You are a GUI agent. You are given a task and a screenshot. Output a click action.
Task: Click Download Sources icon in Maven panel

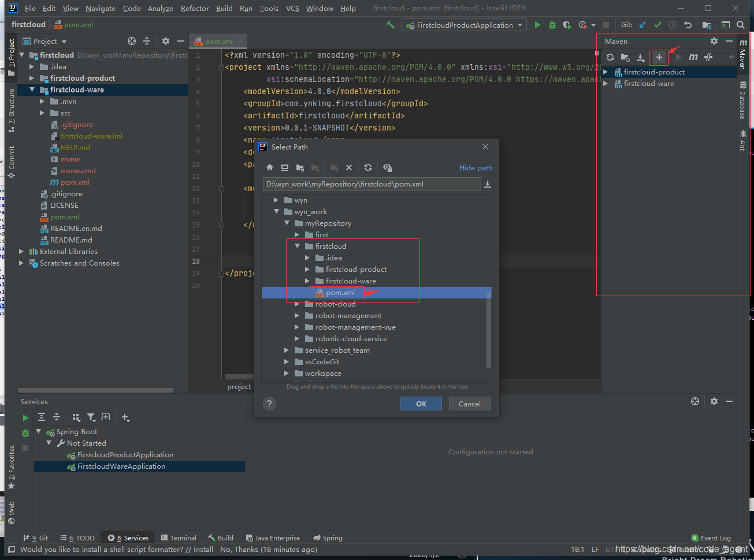[641, 57]
